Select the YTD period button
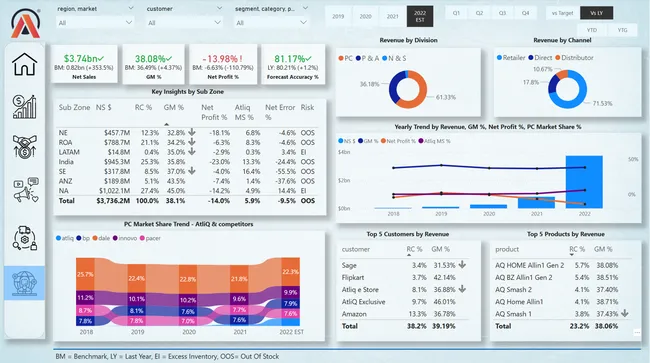Image resolution: width=650 pixels, height=363 pixels. coord(592,30)
